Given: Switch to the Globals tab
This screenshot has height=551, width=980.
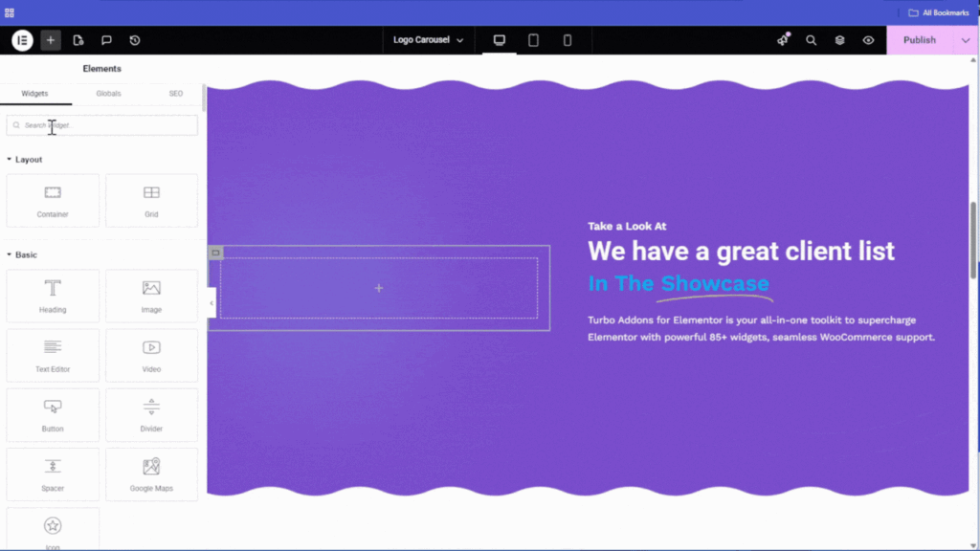Looking at the screenshot, I should pos(108,94).
